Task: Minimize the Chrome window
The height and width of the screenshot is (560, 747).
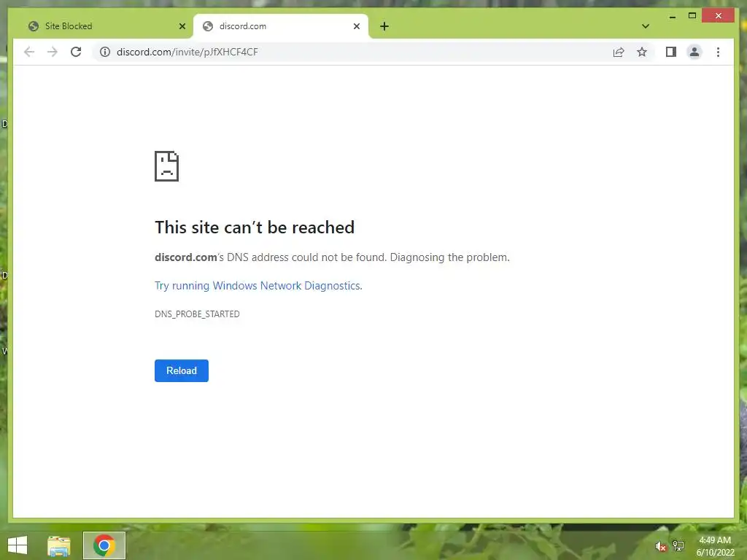Action: tap(672, 16)
